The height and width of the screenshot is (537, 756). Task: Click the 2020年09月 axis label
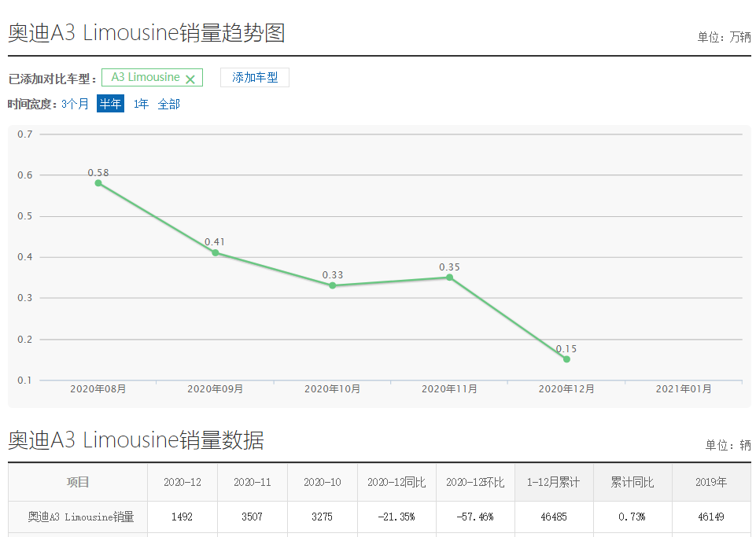(216, 389)
